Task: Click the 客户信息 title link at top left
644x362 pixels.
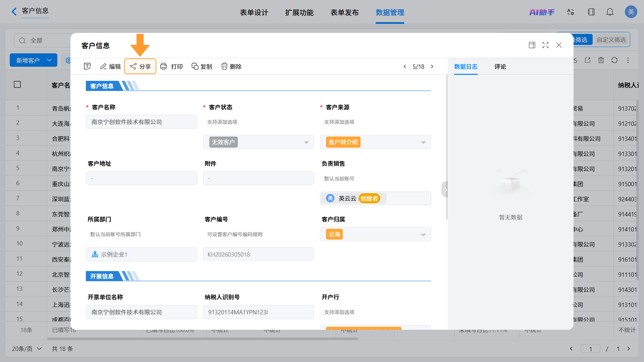Action: click(x=35, y=11)
